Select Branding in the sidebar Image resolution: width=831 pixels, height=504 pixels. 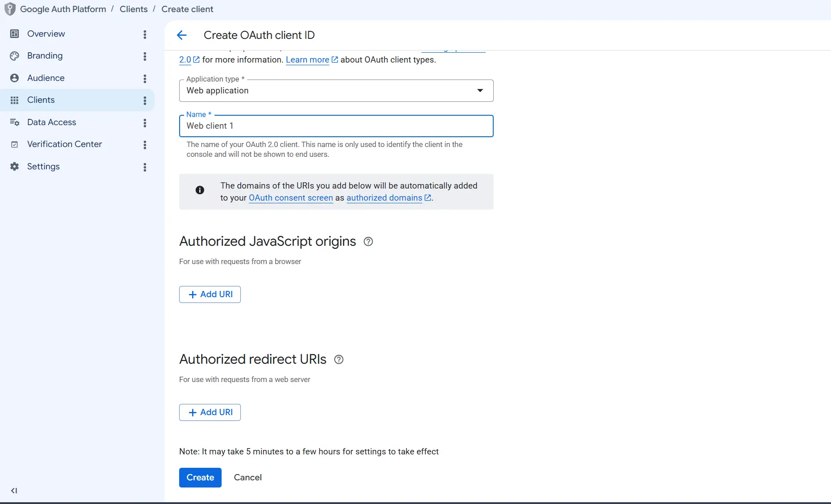(45, 56)
